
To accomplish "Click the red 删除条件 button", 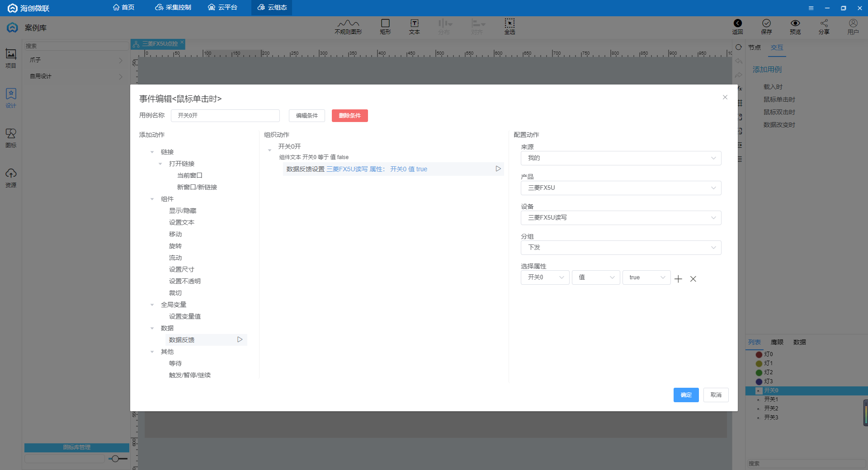I will pyautogui.click(x=350, y=116).
